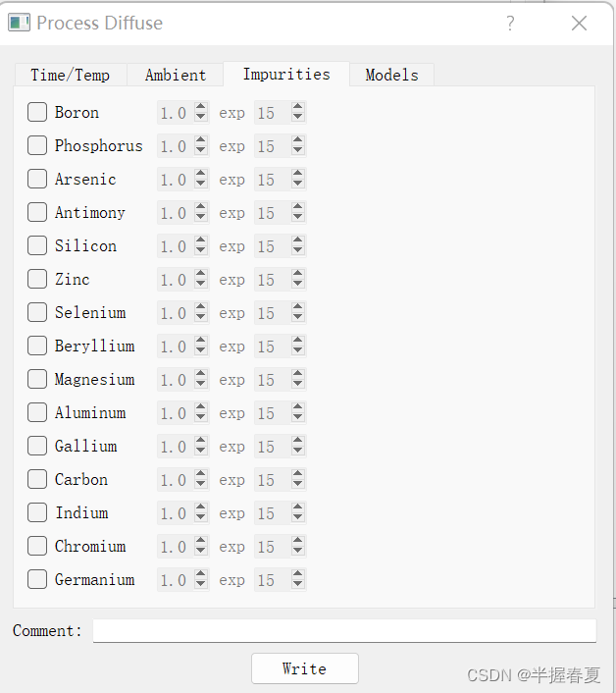
Task: Decrease Magnesium concentration with down arrow
Action: click(201, 385)
